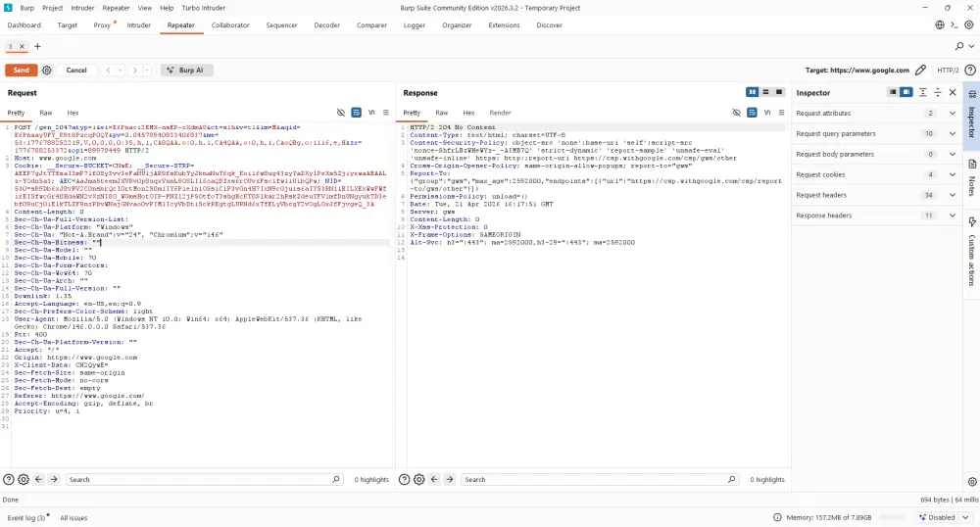Screen dimensions: 980x527
Task: Open the Custom actions side tab
Action: coord(972,251)
